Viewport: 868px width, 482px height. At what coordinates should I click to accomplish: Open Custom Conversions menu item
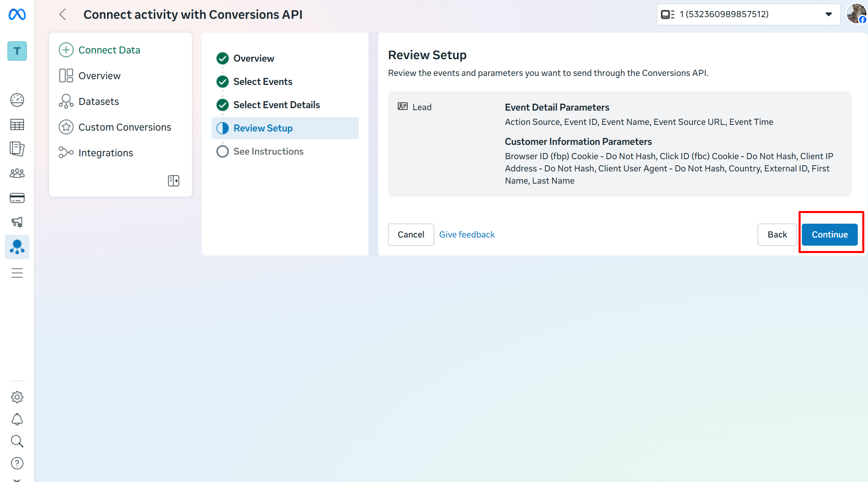click(x=125, y=127)
